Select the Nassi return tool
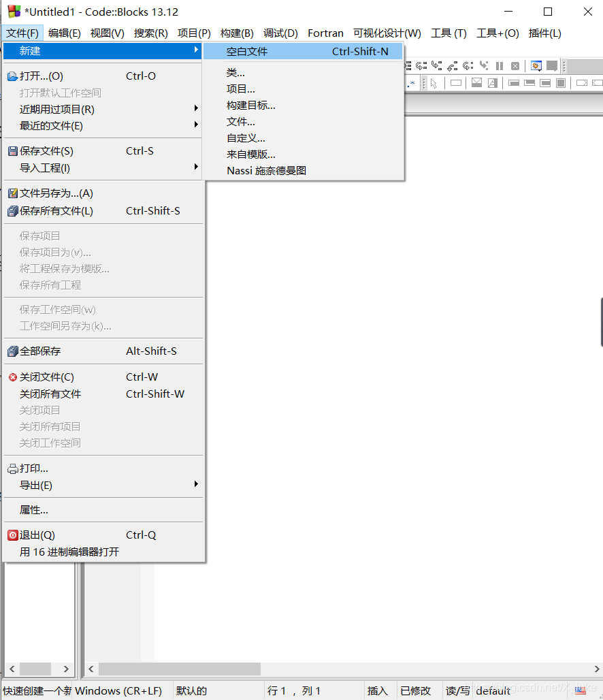Image resolution: width=603 pixels, height=700 pixels. [582, 82]
